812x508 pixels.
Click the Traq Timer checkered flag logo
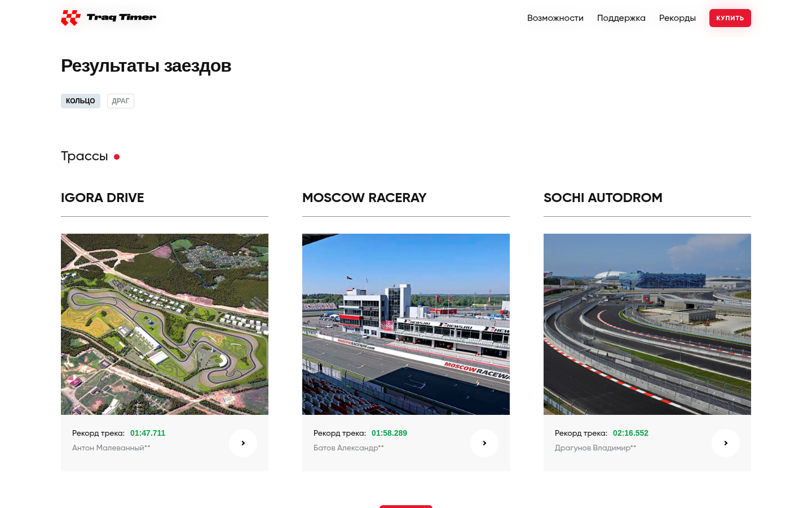71,18
